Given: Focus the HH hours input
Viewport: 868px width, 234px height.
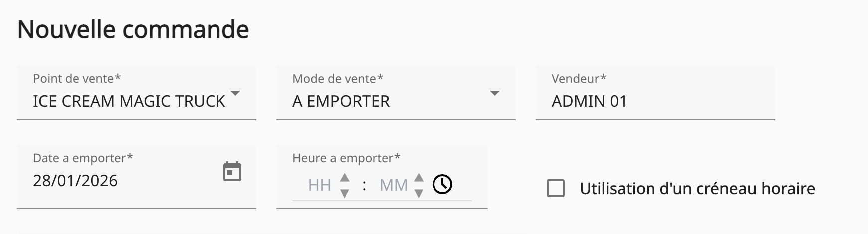Looking at the screenshot, I should click(x=320, y=185).
